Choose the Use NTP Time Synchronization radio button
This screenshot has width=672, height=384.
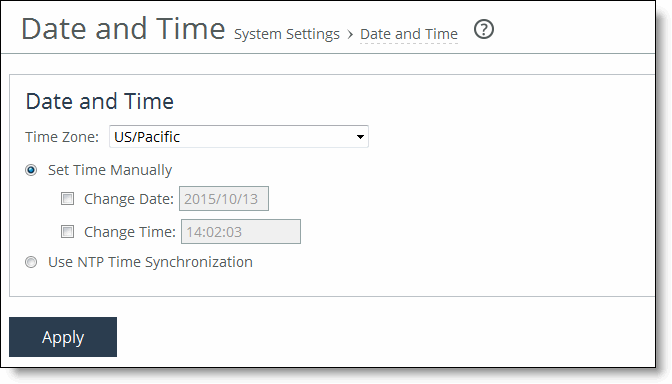click(31, 262)
